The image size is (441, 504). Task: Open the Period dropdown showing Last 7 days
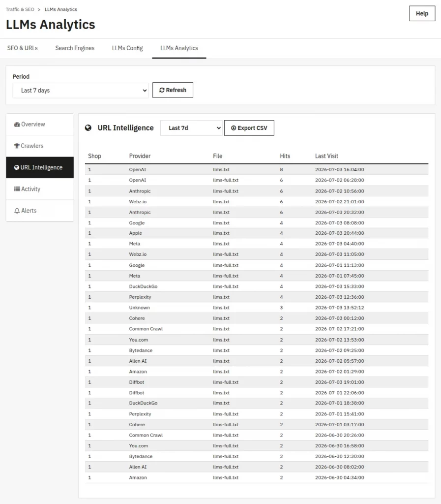[x=80, y=91]
